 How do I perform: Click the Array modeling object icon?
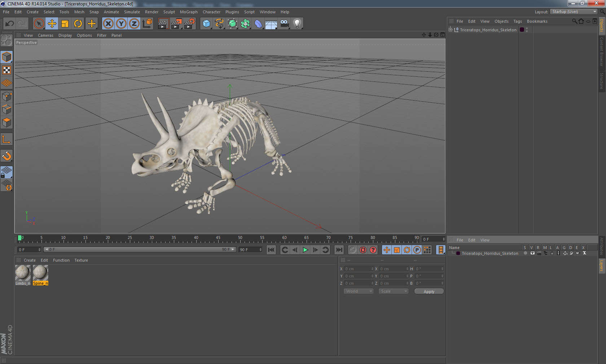(x=245, y=24)
